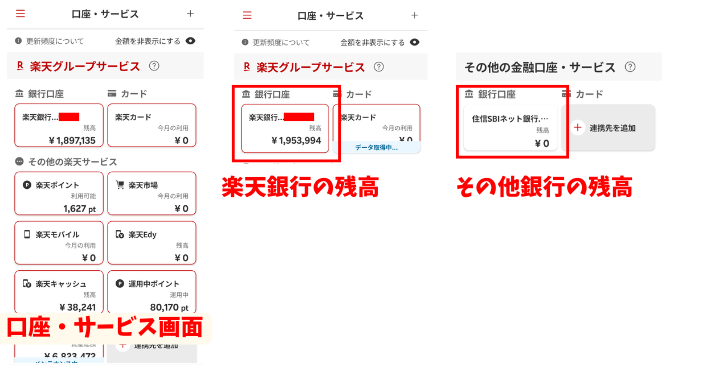
Task: Click help icon beside 楽天グループサービス in middle screen
Action: click(379, 67)
